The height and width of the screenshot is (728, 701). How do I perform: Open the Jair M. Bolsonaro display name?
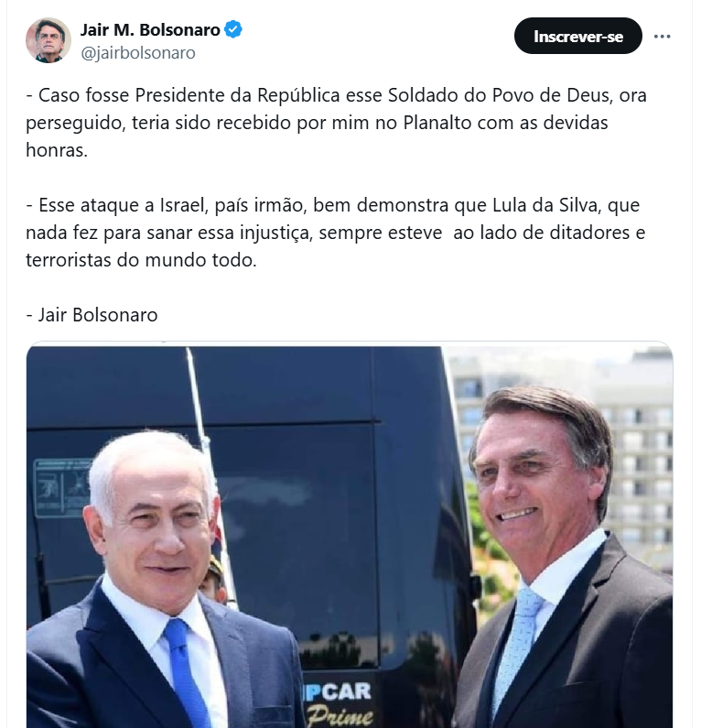click(x=150, y=29)
